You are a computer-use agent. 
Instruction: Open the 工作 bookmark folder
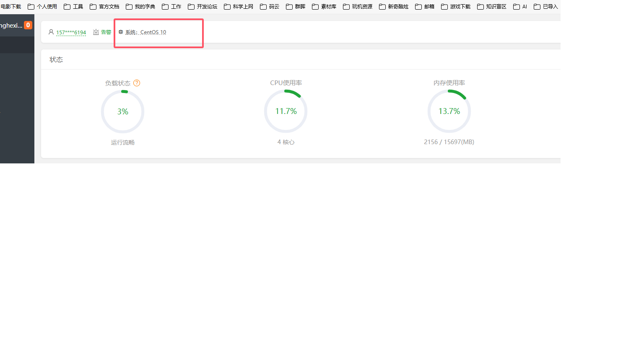click(x=171, y=7)
